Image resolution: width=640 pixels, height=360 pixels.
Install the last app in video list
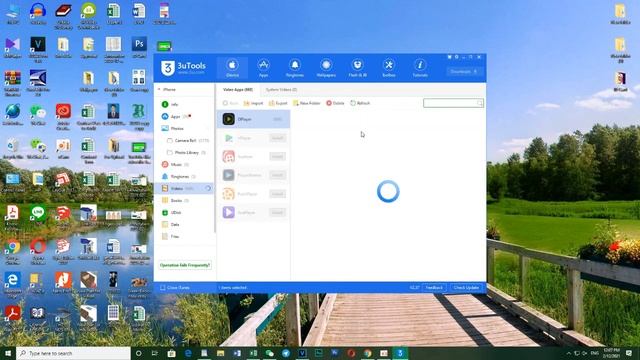point(278,213)
